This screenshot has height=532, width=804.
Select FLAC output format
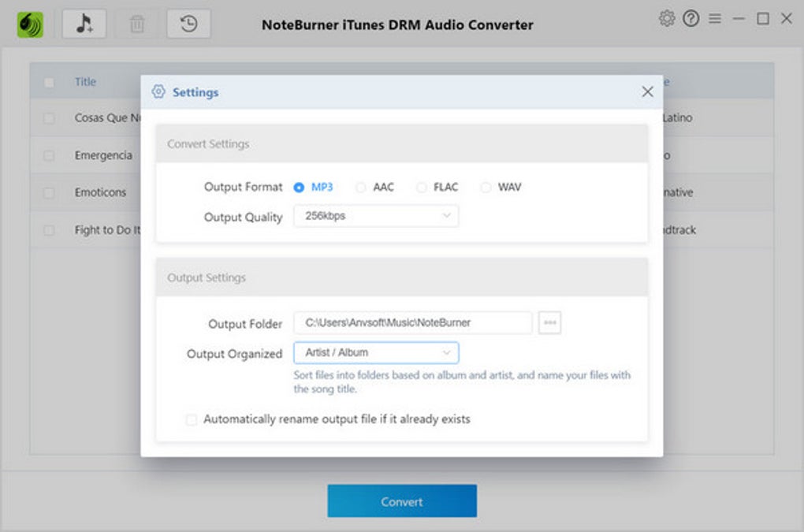click(x=422, y=188)
